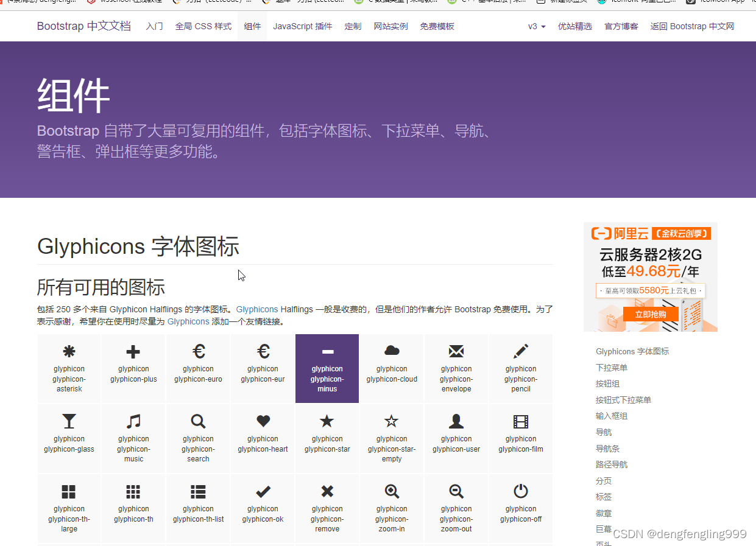Image resolution: width=756 pixels, height=546 pixels.
Task: Open the 定制 navbar item
Action: click(353, 26)
